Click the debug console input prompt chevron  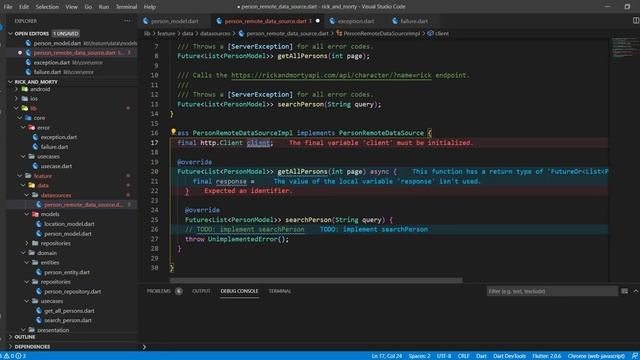click(144, 347)
